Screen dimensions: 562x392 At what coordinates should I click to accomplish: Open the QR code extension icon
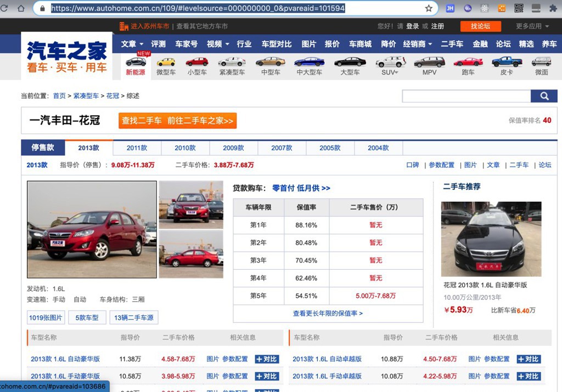519,8
